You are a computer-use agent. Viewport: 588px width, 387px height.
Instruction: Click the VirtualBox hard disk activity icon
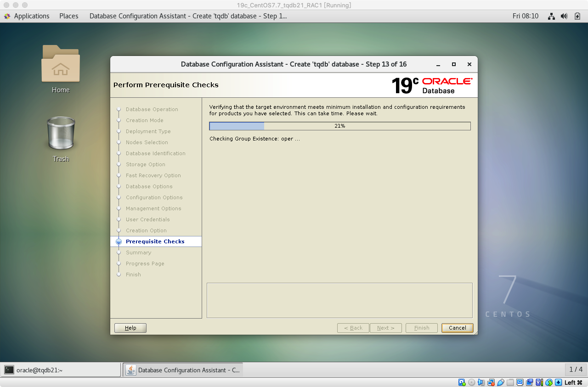pos(462,382)
